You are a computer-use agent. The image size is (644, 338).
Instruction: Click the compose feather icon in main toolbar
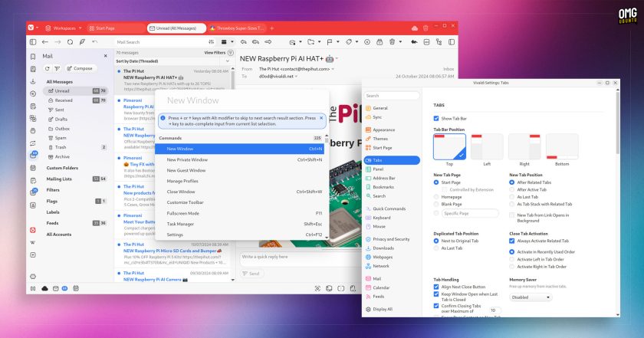[x=83, y=42]
